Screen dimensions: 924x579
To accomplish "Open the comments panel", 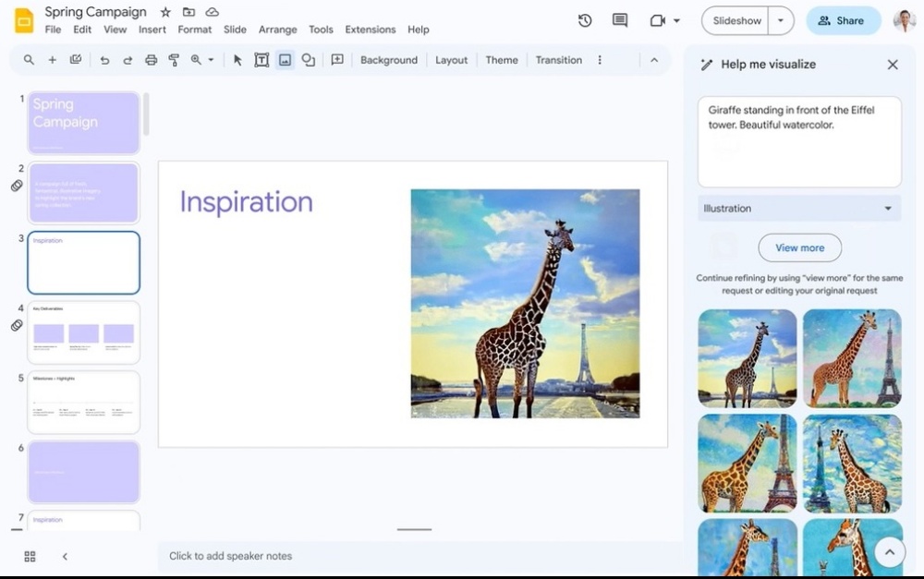I will [x=619, y=19].
